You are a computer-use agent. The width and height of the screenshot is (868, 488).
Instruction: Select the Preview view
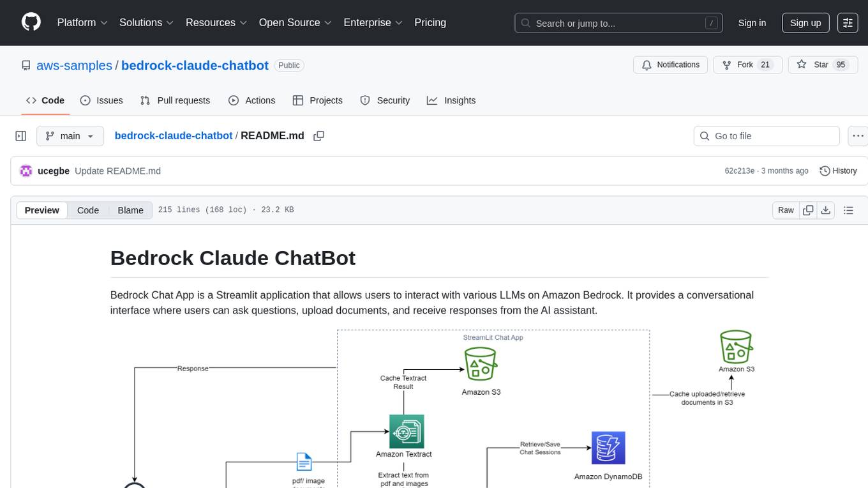(x=42, y=210)
